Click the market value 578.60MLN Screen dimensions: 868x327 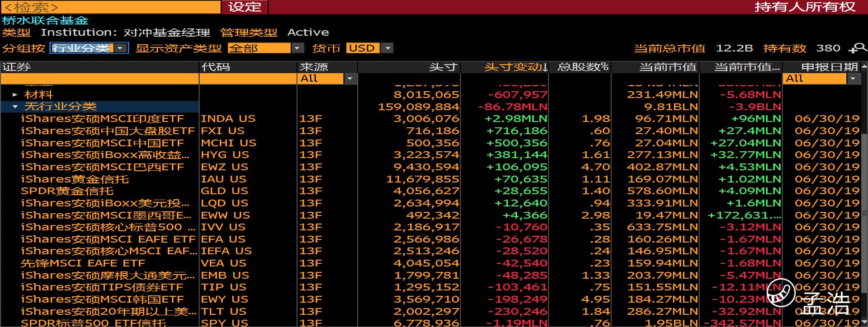point(662,191)
